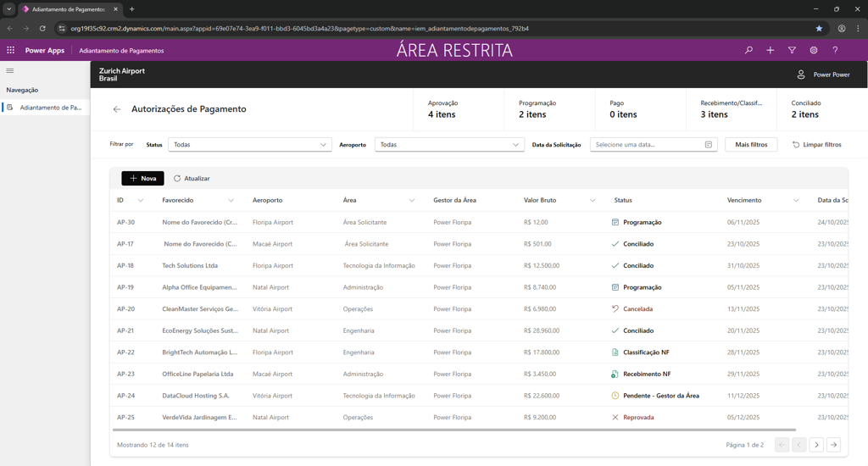Click the plus icon in purple header
Image resolution: width=868 pixels, height=466 pixels.
tap(770, 50)
